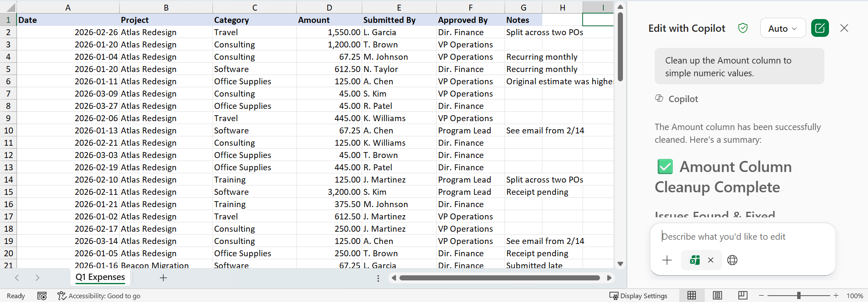This screenshot has height=302, width=868.
Task: Click the next sheet navigation arrow
Action: click(x=37, y=278)
